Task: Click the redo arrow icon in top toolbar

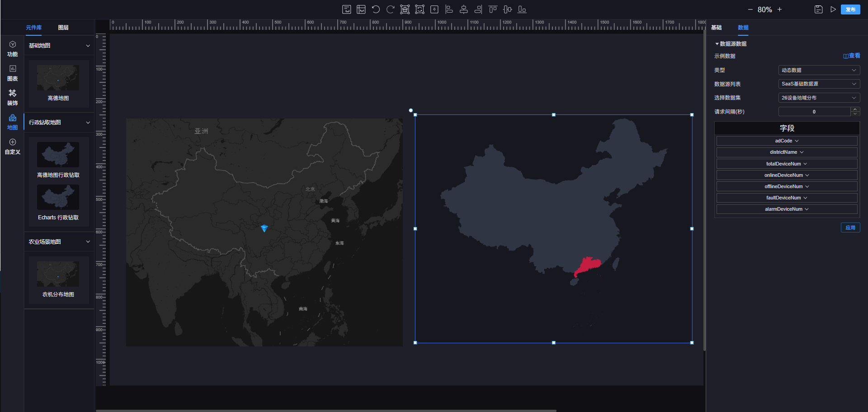Action: click(x=390, y=9)
